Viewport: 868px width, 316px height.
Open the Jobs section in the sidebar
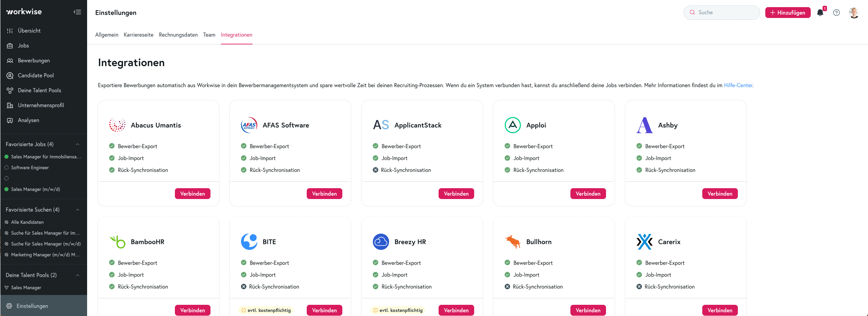point(23,45)
